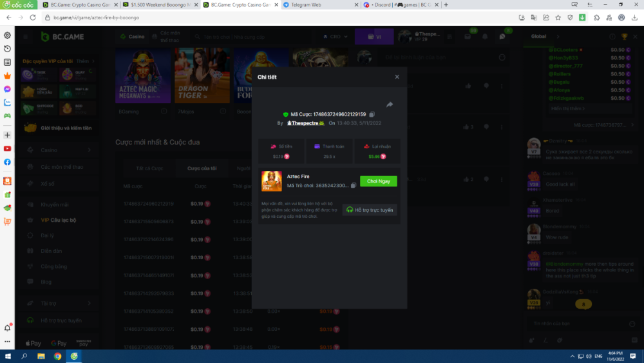Open browser sidebar settings gear
Viewport: 644px width, 363px height.
click(7, 35)
